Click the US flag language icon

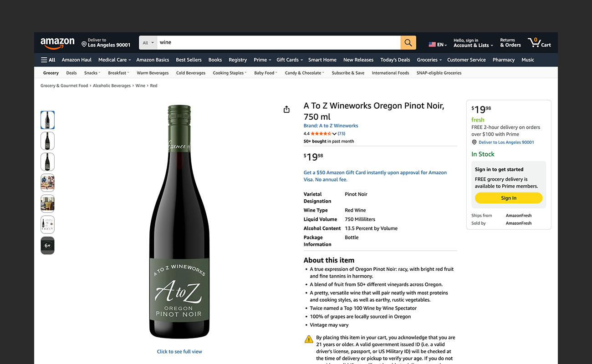click(432, 44)
